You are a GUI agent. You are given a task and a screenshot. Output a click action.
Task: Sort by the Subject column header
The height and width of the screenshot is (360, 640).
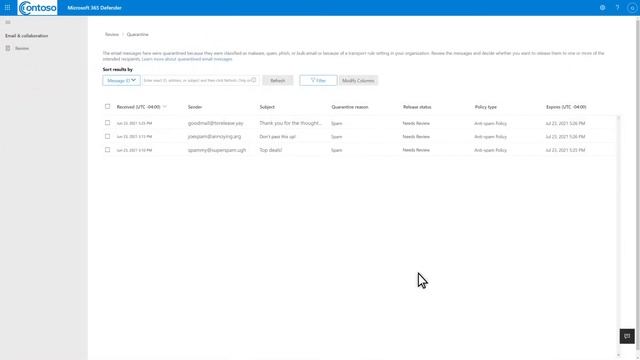point(267,107)
